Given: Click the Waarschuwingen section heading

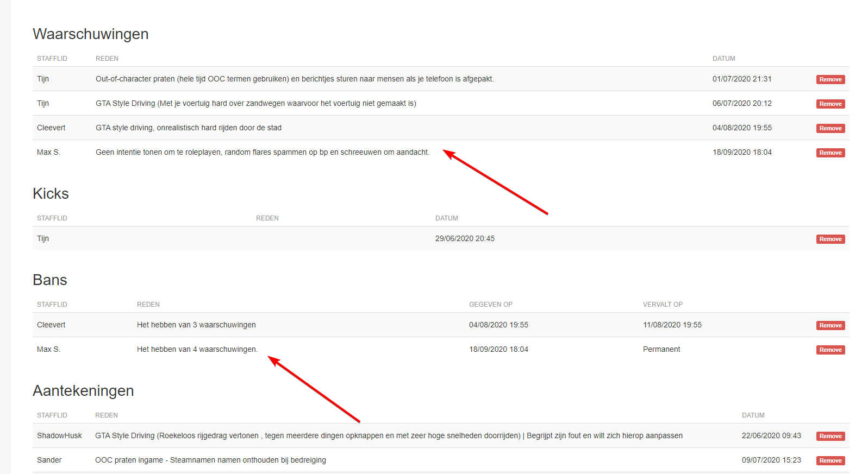Looking at the screenshot, I should 90,34.
